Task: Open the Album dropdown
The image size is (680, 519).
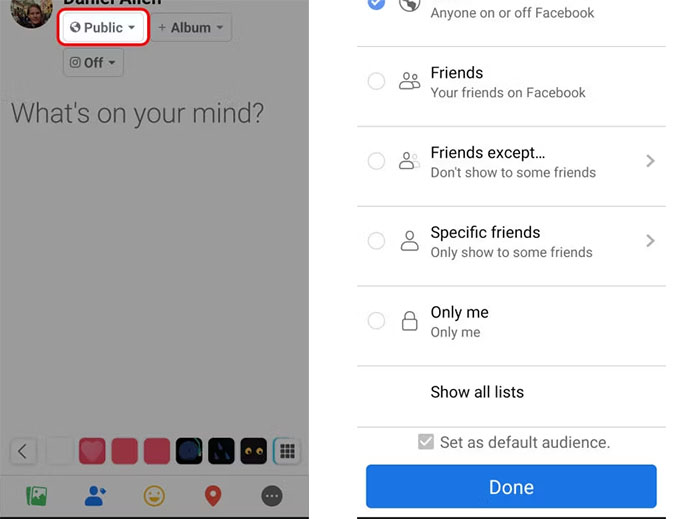Action: pyautogui.click(x=191, y=27)
